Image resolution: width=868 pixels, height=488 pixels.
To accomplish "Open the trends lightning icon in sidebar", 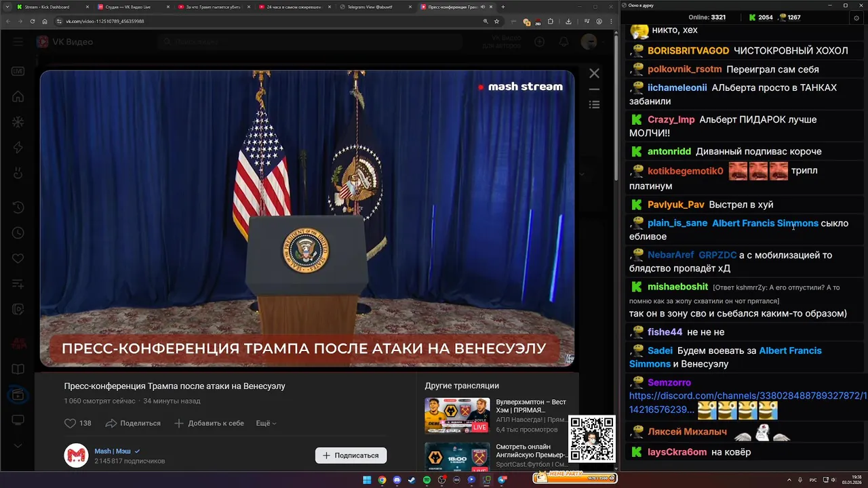I will coord(18,148).
